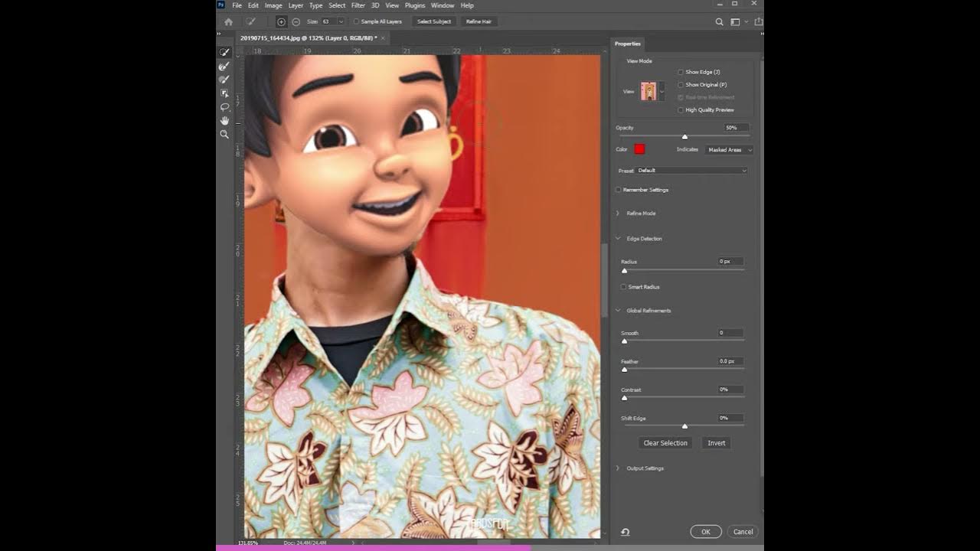Open the tool preset picker brush icon

[x=250, y=21]
